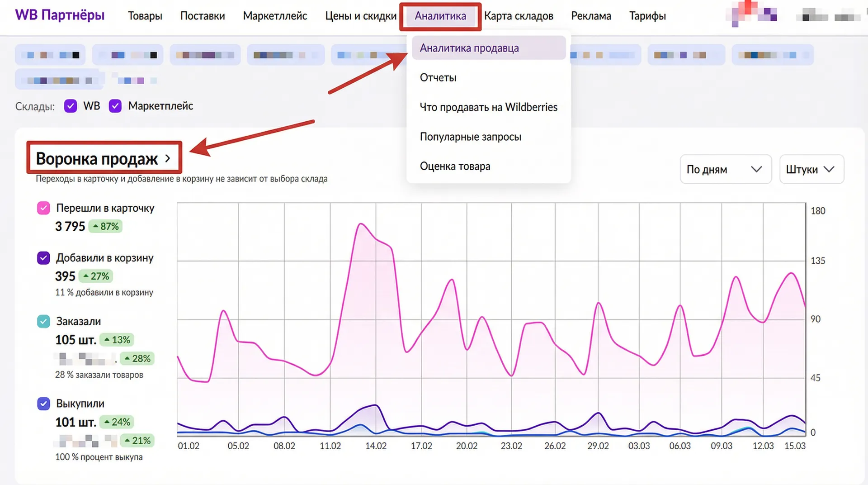Uncheck the Маркетплейс warehouse checkbox
This screenshot has width=868, height=485.
[x=115, y=106]
